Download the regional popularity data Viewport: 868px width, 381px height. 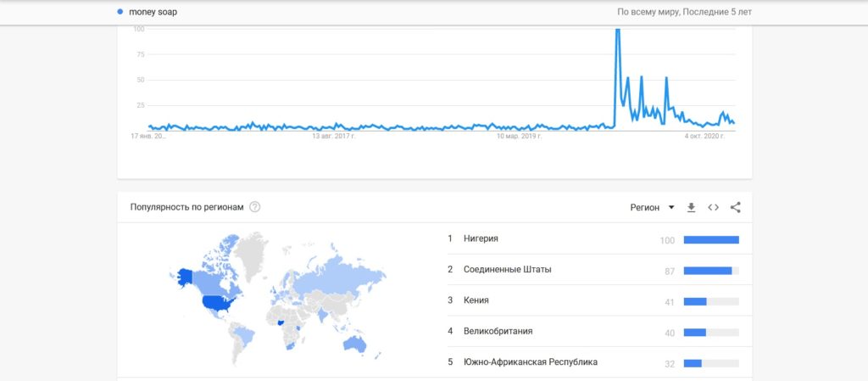(691, 208)
